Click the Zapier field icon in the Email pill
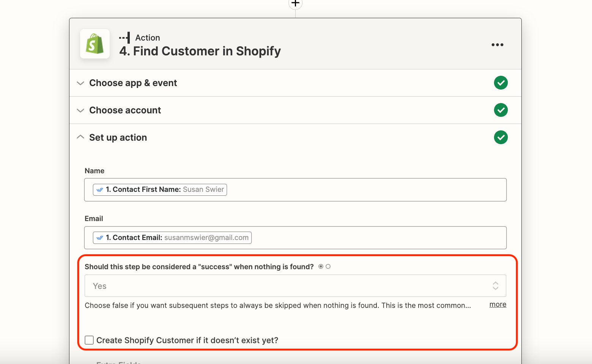This screenshot has width=592, height=364. coord(100,237)
